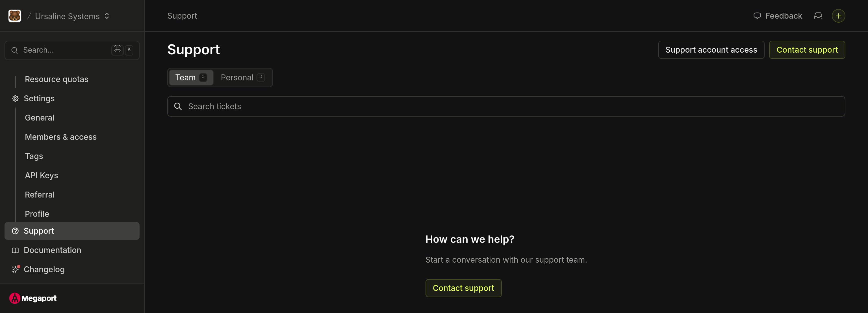
Task: Open the inbox notifications icon
Action: coord(818,16)
